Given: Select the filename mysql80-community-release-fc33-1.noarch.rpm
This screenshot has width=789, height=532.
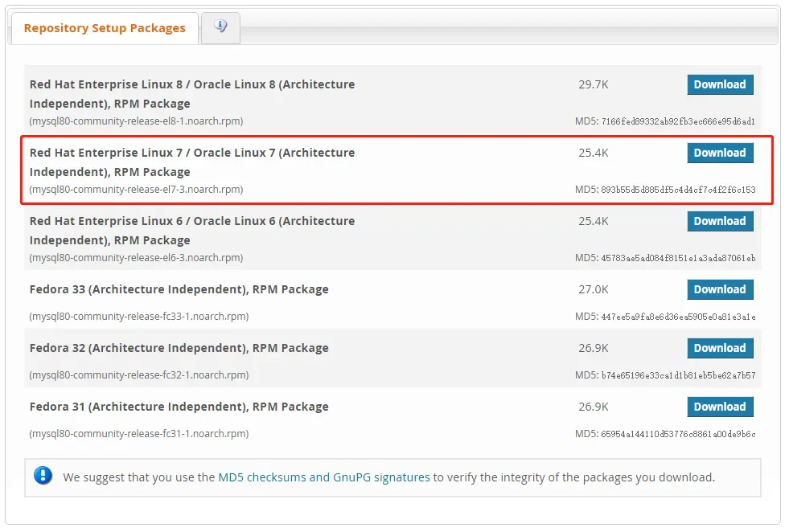Looking at the screenshot, I should [x=139, y=317].
